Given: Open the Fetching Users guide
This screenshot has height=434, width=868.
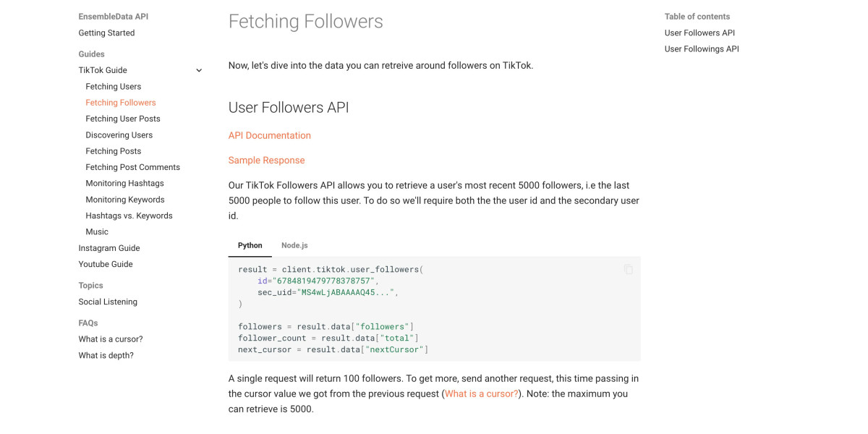Looking at the screenshot, I should click(114, 86).
